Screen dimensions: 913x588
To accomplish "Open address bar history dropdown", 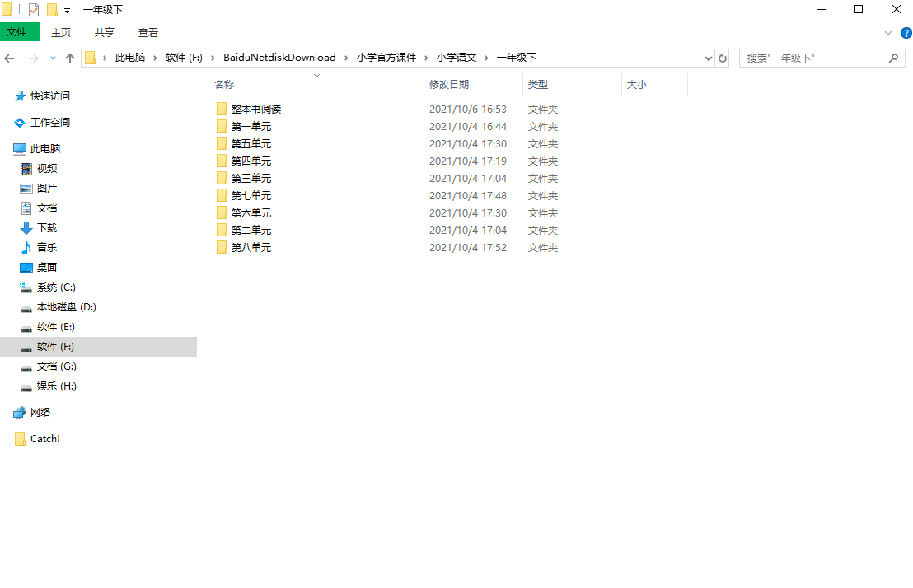I will coord(708,58).
